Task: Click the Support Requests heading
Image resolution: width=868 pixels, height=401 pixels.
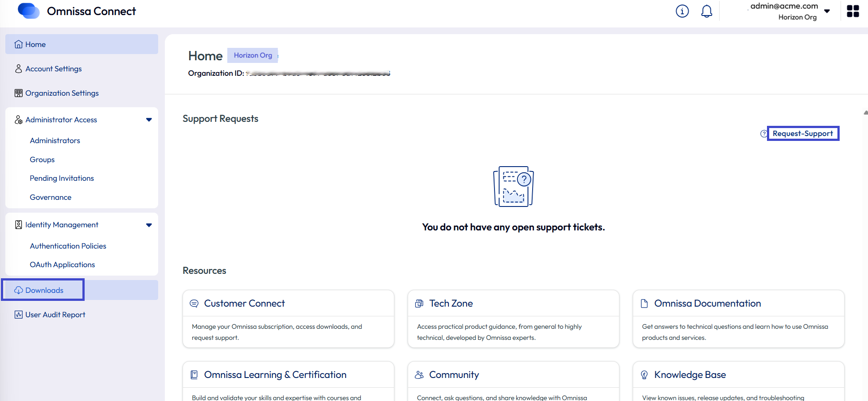Action: pos(220,119)
